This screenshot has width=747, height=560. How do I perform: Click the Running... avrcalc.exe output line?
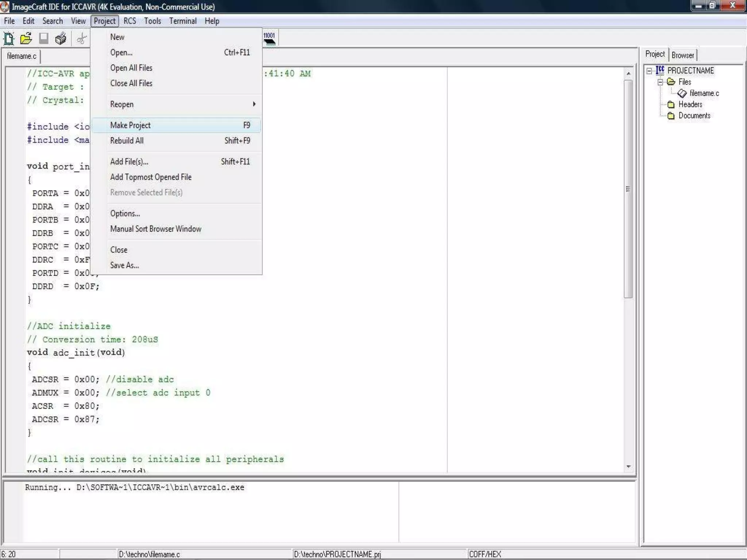click(135, 487)
